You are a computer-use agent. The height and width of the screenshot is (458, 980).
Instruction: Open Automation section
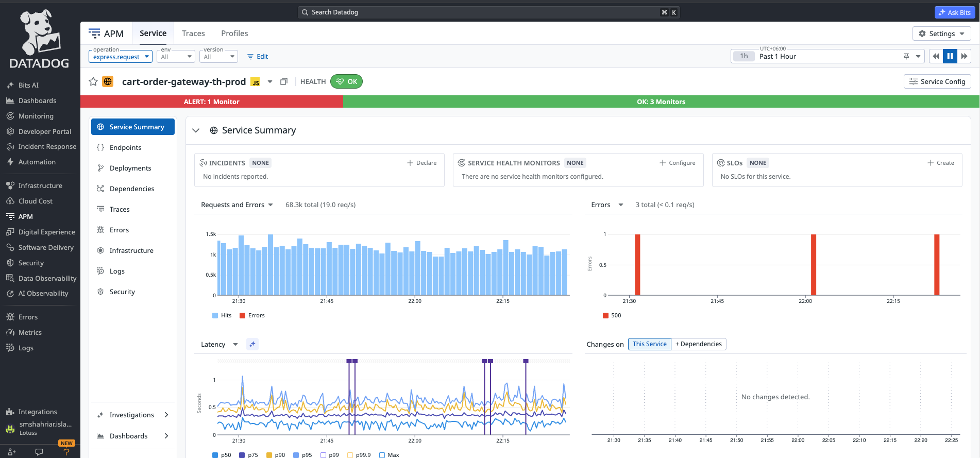tap(37, 162)
